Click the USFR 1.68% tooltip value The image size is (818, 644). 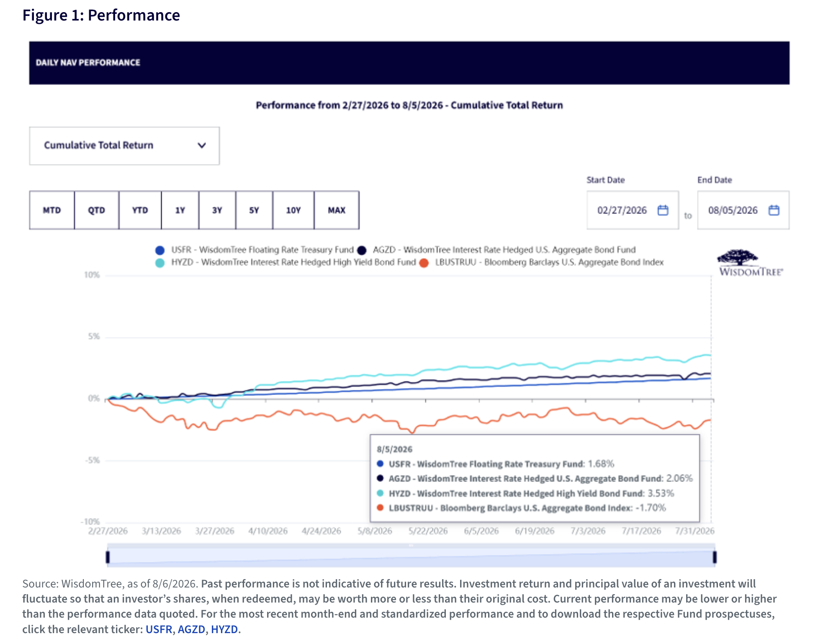pyautogui.click(x=601, y=464)
